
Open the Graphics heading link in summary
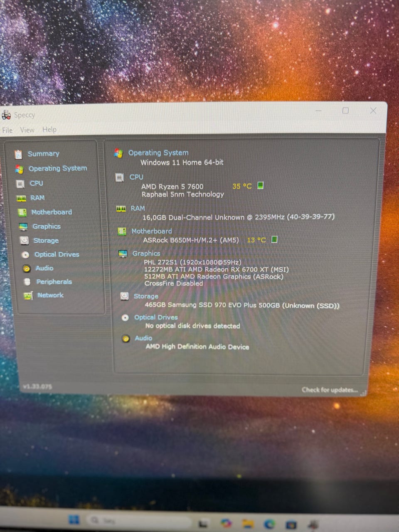coord(146,254)
